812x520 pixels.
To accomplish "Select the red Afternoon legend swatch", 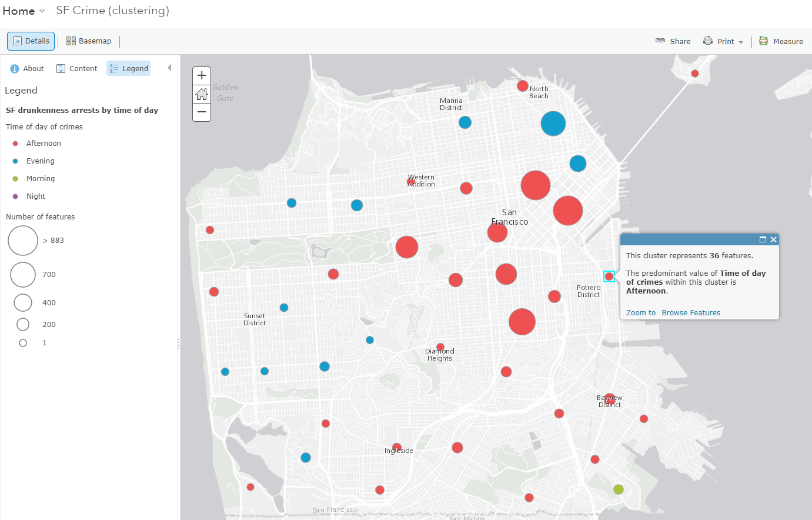I will point(15,143).
